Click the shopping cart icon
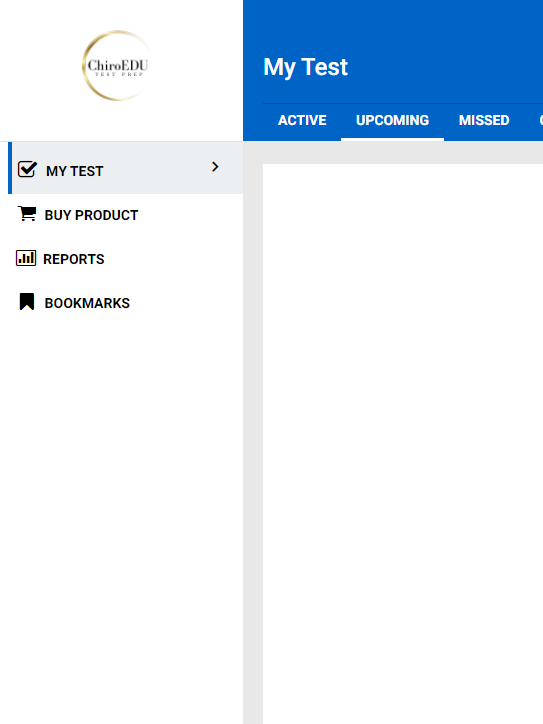Image resolution: width=543 pixels, height=724 pixels. coord(27,213)
